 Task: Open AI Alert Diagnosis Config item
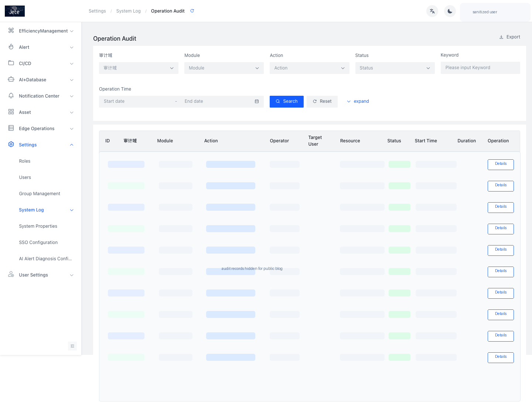[x=45, y=259]
